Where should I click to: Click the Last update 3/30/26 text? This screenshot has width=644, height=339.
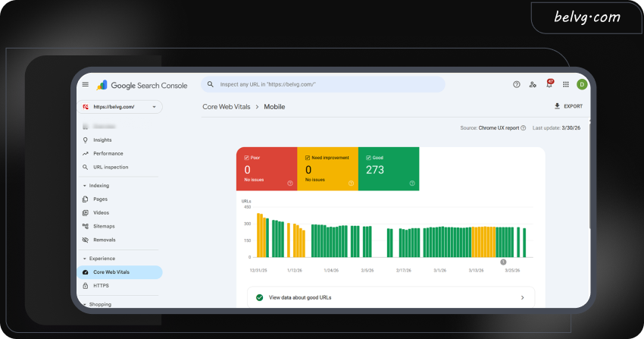click(x=556, y=128)
